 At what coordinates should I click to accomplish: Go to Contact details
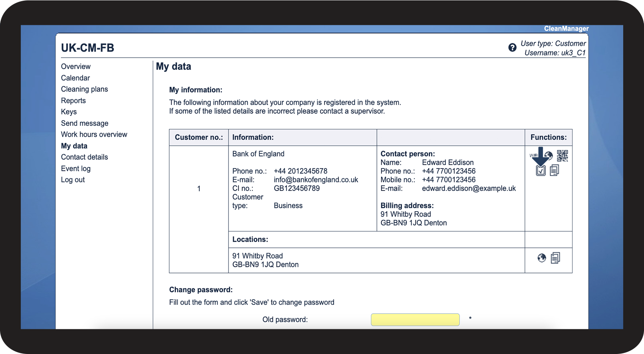click(85, 157)
